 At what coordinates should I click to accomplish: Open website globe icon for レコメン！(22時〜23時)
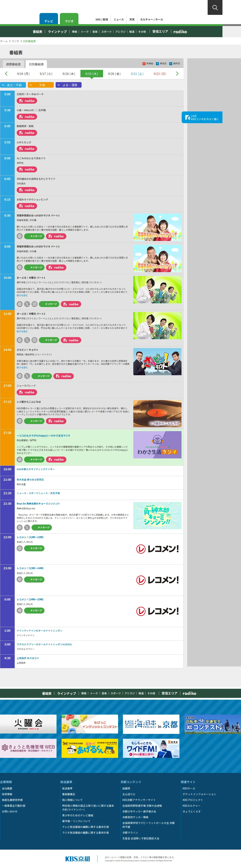pos(20,548)
